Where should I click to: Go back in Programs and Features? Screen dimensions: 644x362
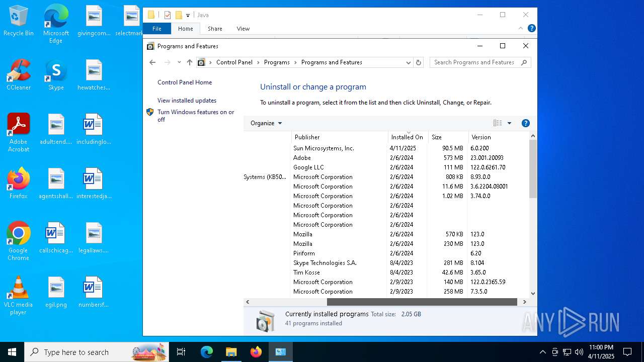pos(152,62)
